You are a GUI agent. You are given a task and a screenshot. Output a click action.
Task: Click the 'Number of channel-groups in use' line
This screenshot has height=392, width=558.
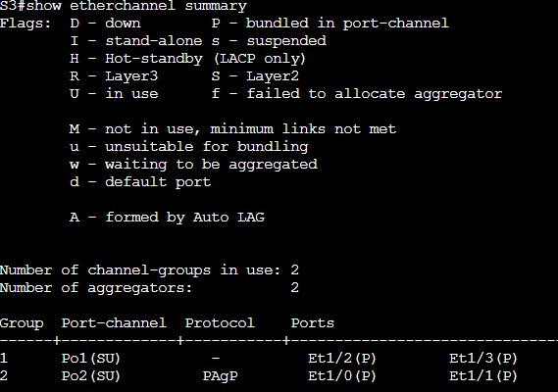tap(149, 269)
